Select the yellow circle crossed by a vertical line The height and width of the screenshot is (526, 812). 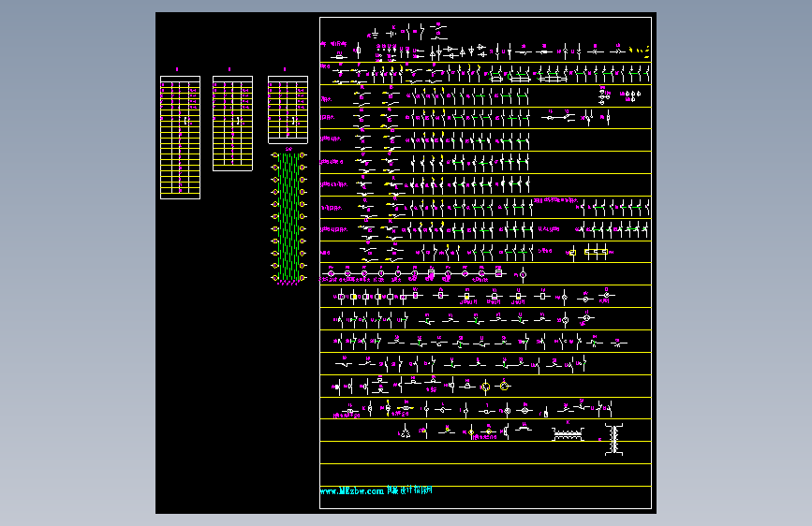pyautogui.click(x=485, y=387)
